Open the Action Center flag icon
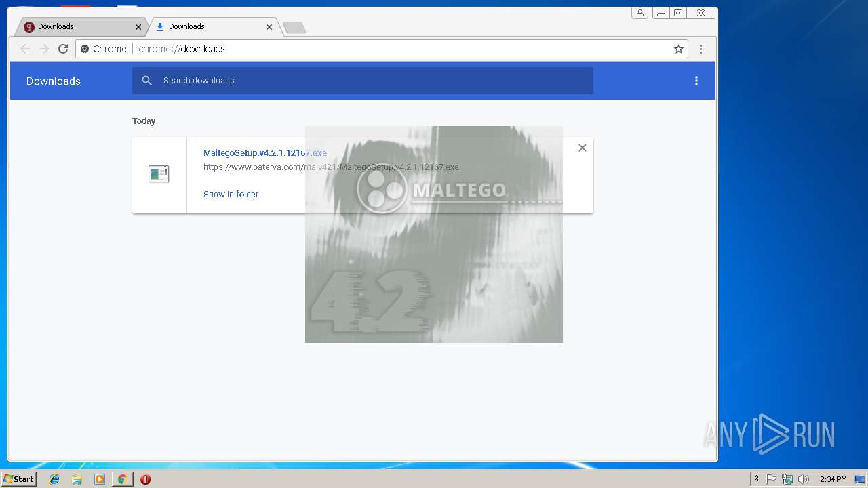 click(x=771, y=479)
